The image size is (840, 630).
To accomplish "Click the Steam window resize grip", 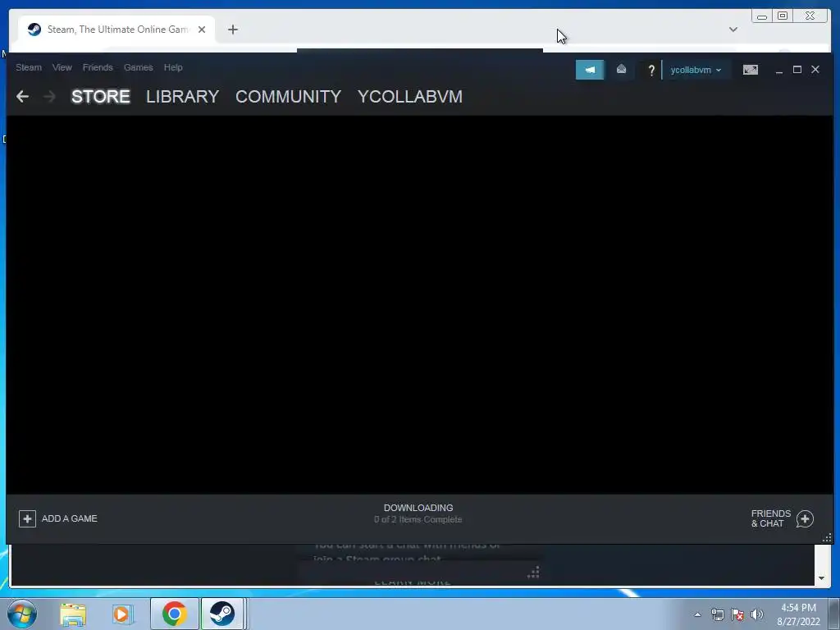I will [x=827, y=538].
